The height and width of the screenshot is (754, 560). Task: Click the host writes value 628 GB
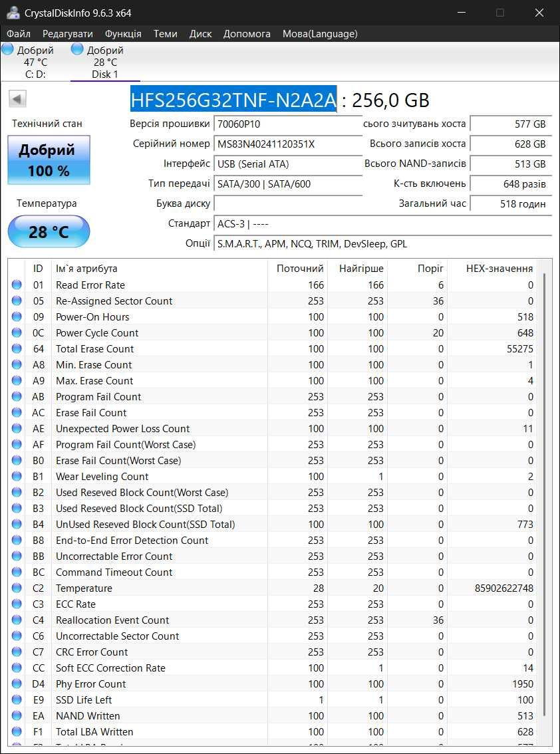pyautogui.click(x=511, y=144)
